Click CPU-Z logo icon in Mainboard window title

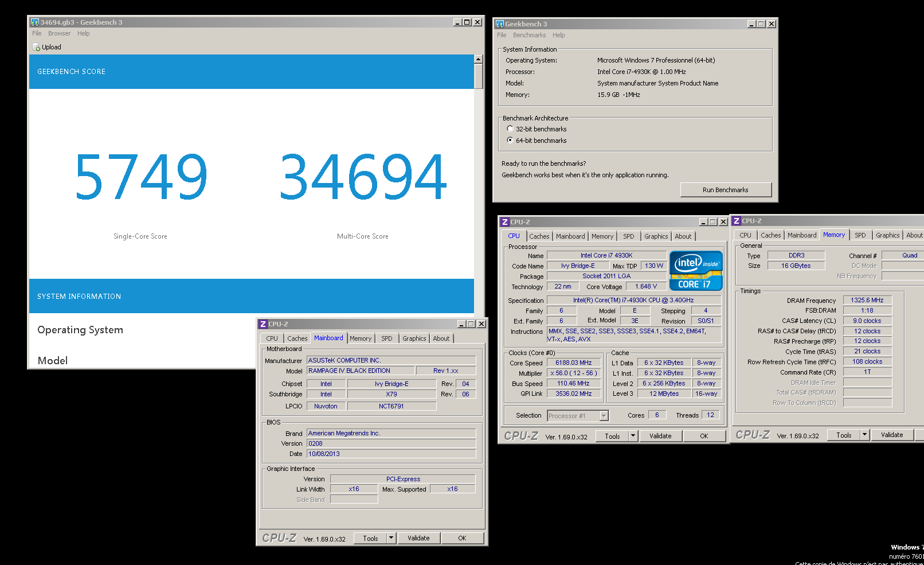coord(263,324)
